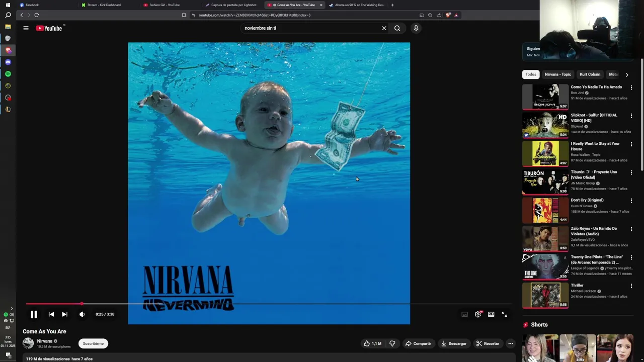Open options for Don't Cry (Original)

631,201
